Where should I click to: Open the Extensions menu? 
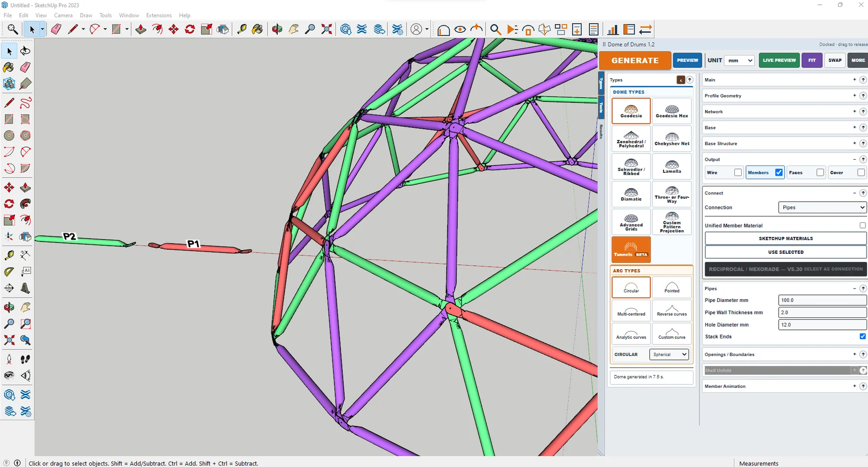[159, 15]
